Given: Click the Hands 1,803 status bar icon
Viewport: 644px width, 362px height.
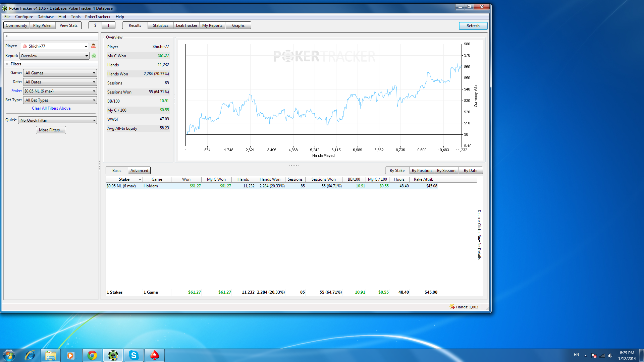Looking at the screenshot, I should tap(452, 307).
